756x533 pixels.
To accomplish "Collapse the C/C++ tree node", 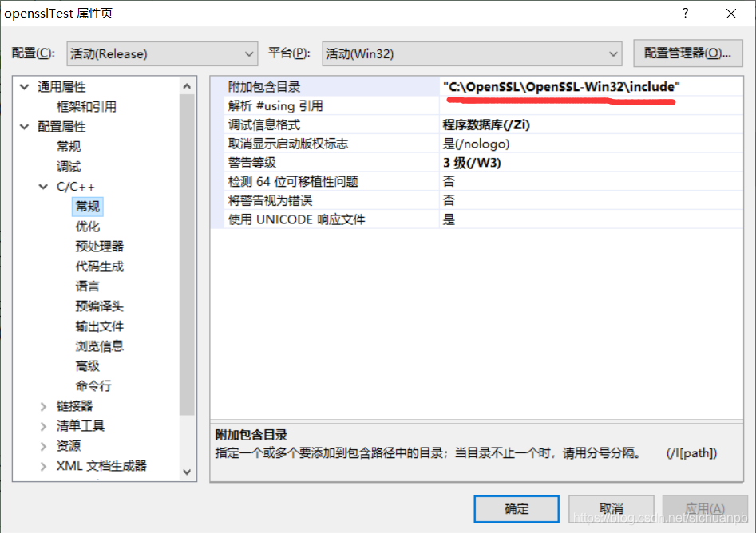I will pos(42,186).
